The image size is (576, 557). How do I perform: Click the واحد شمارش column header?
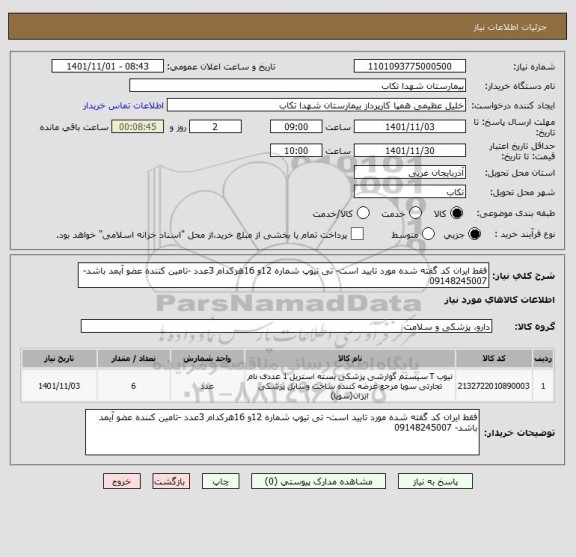click(x=207, y=359)
